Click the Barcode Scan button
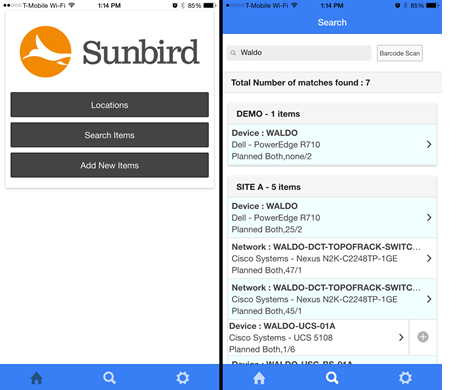Viewport: 462px width, 390px height. pyautogui.click(x=400, y=53)
